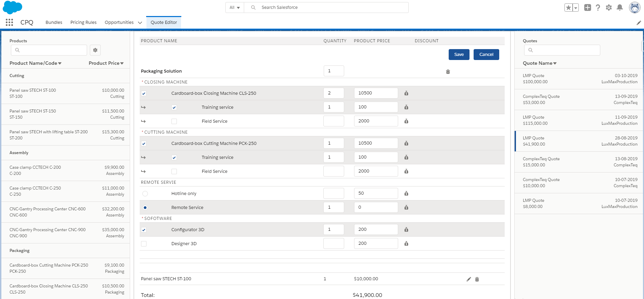Image resolution: width=644 pixels, height=299 pixels.
Task: Click the pencil icon for Panel saw STECH ST-100
Action: [468, 279]
